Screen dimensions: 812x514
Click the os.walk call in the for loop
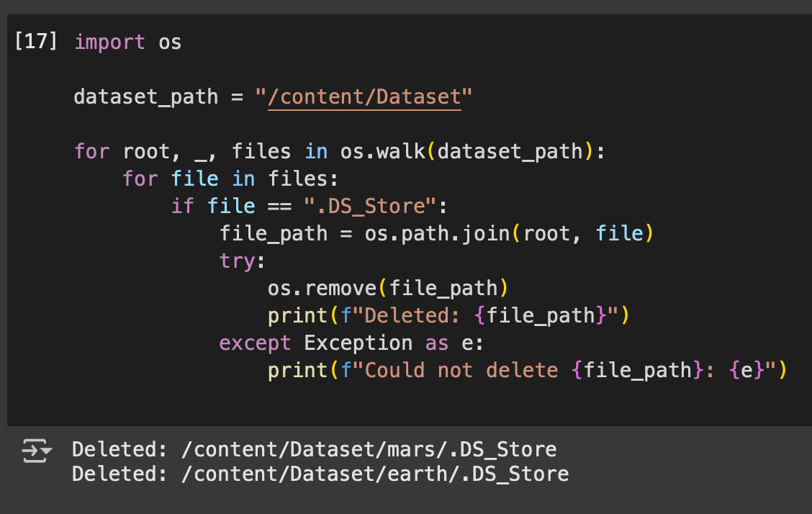[382, 152]
